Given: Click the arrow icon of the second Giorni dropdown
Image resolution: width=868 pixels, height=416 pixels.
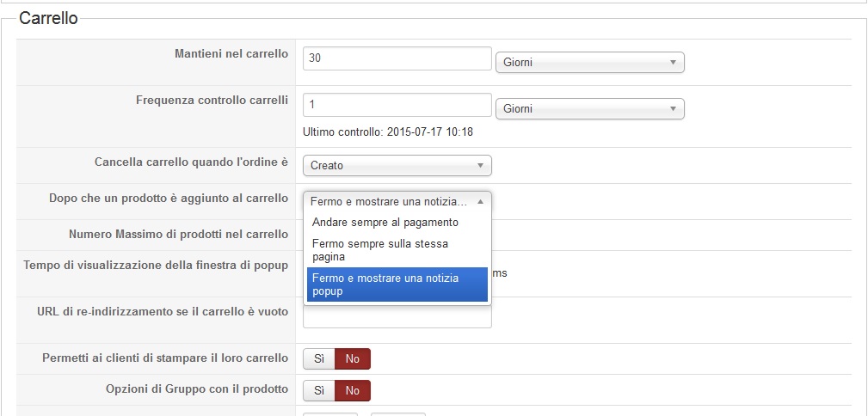Looking at the screenshot, I should tap(673, 109).
